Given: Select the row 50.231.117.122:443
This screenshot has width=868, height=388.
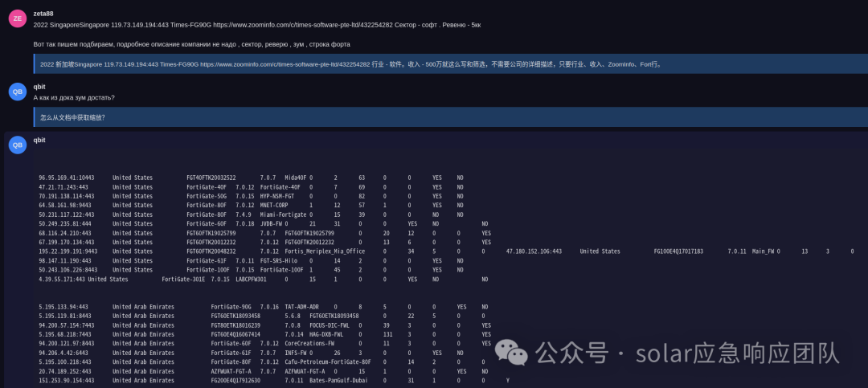Looking at the screenshot, I should coord(252,214).
